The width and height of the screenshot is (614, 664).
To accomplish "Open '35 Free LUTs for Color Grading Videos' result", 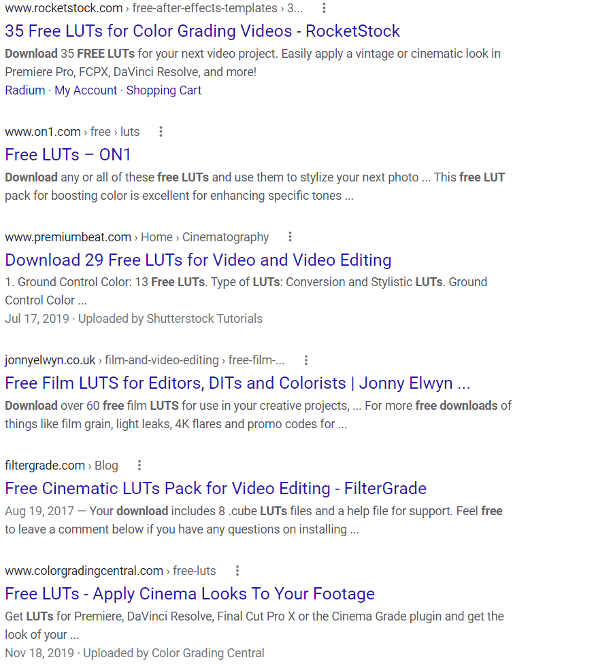I will tap(202, 31).
